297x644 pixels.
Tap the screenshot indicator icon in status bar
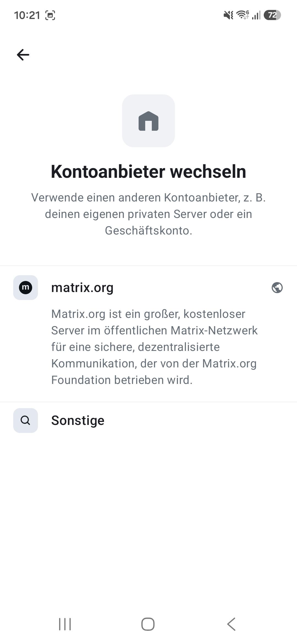click(x=50, y=15)
